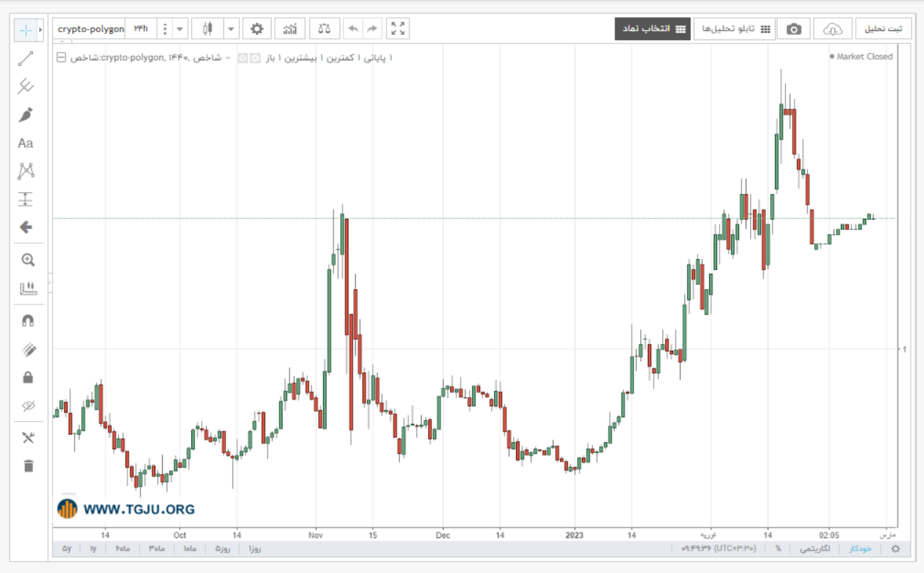Click the trash icon to remove drawings
924x573 pixels.
coord(28,466)
